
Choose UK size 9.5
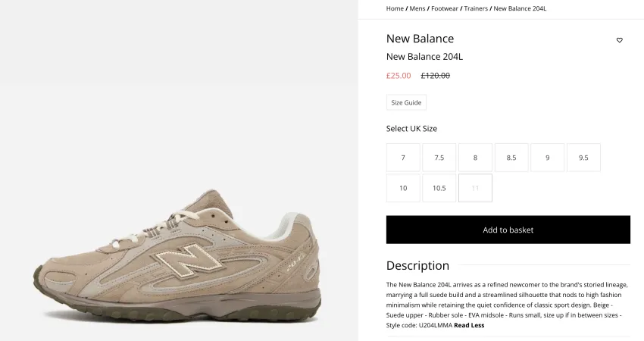(583, 158)
